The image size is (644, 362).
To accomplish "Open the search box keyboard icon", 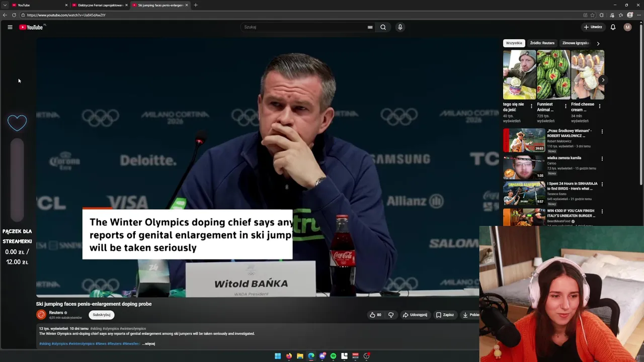I will (370, 27).
